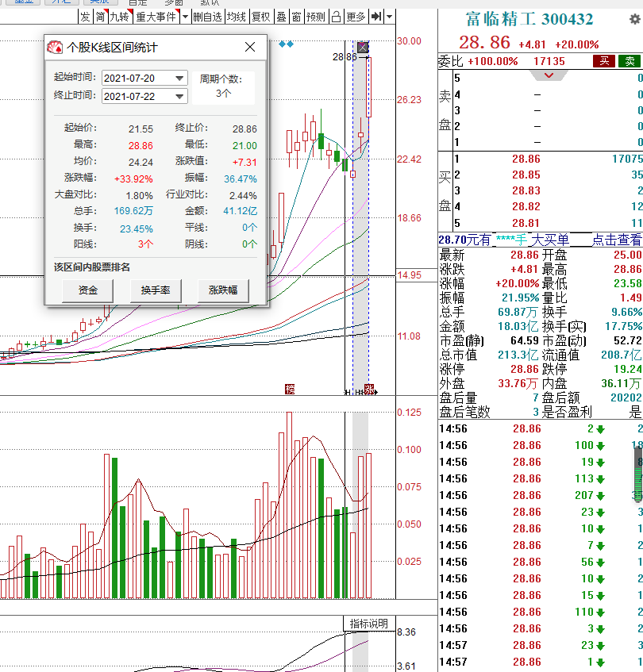Click the 涨跌幅 ranking button

pos(223,290)
